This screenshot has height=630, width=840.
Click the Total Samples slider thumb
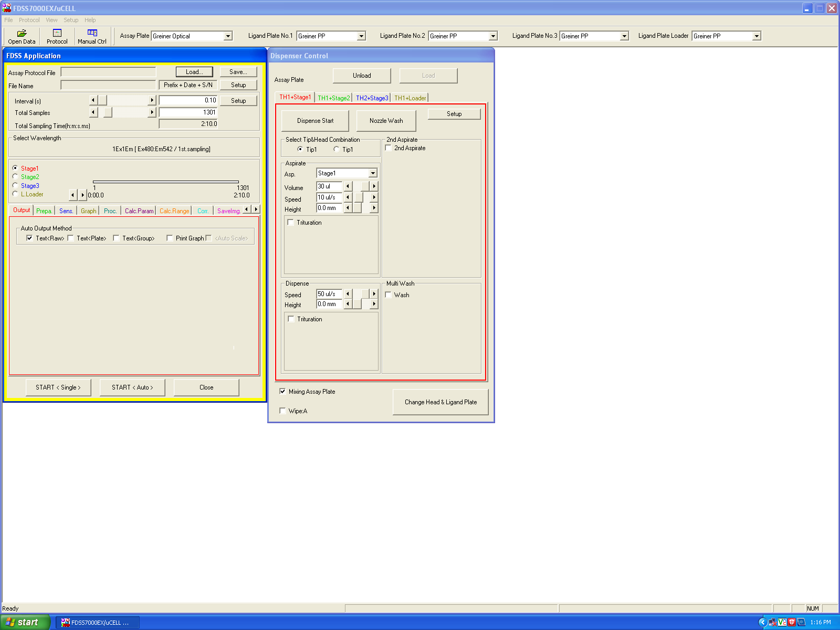(x=108, y=112)
